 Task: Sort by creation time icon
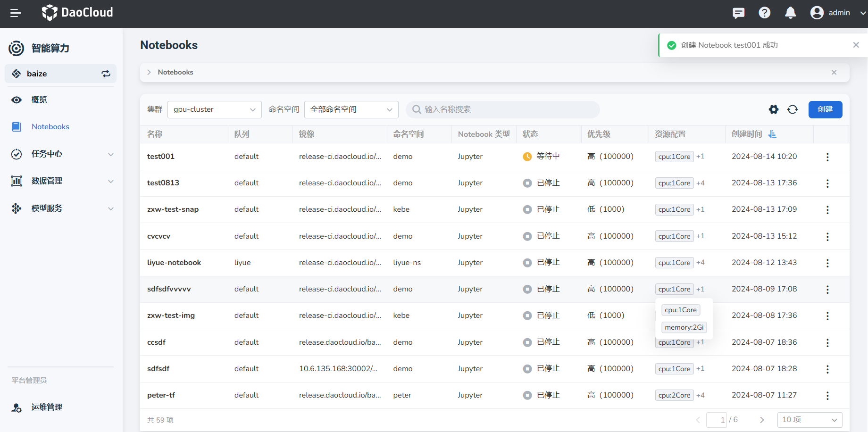[772, 134]
